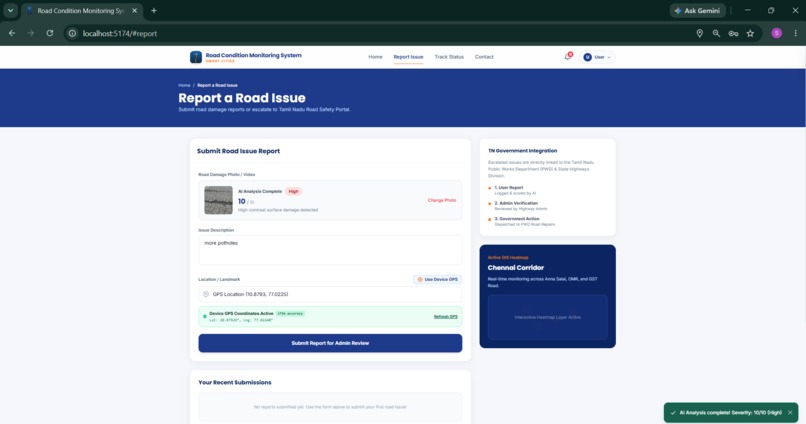
Task: Click the password key icon in address bar
Action: (x=734, y=33)
